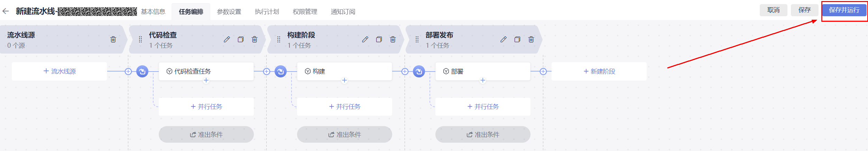Add 并行任务 under 代码检查 stage
The image size is (868, 151).
tap(206, 106)
